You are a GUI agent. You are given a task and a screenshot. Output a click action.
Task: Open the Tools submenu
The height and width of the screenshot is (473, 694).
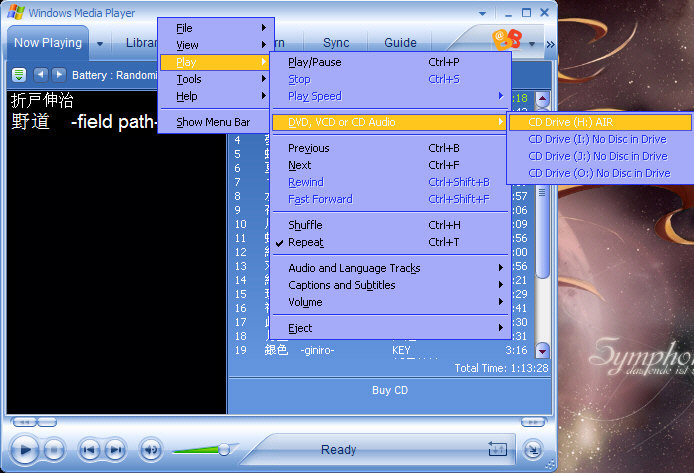pyautogui.click(x=216, y=79)
